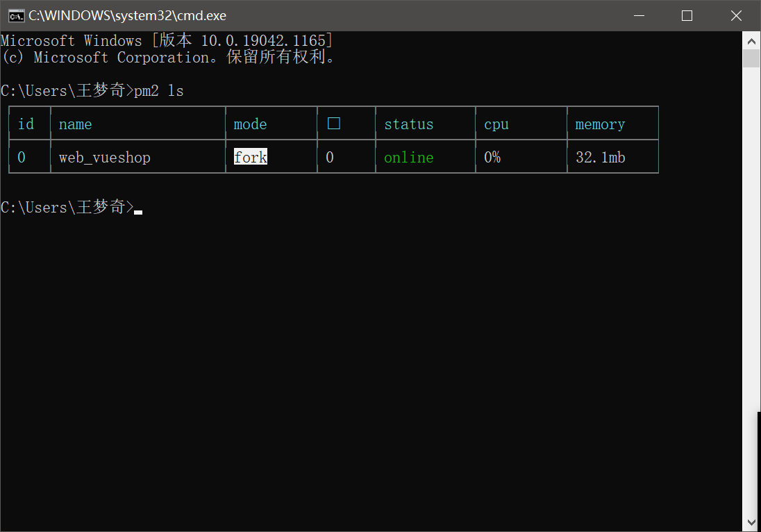Close the cmd.exe window
Image resolution: width=761 pixels, height=532 pixels.
[x=736, y=15]
